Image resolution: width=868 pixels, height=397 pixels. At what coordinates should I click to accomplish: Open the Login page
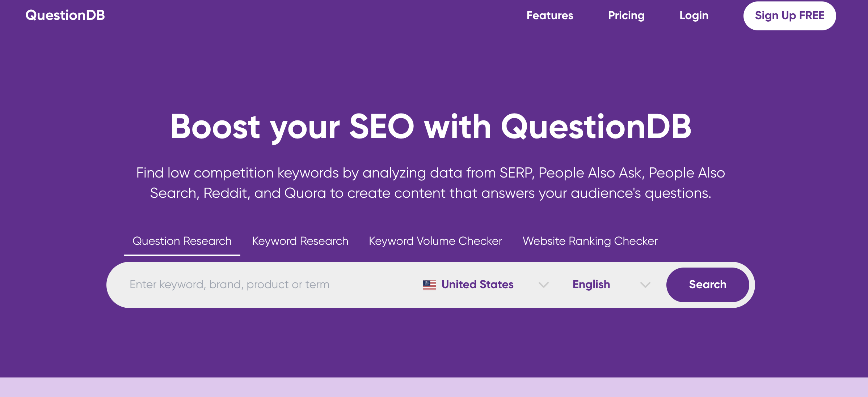[694, 16]
